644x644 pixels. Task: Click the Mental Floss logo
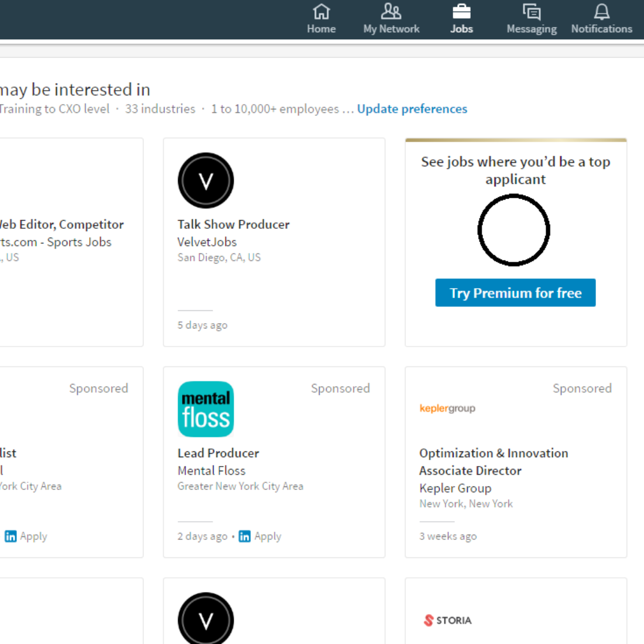205,409
